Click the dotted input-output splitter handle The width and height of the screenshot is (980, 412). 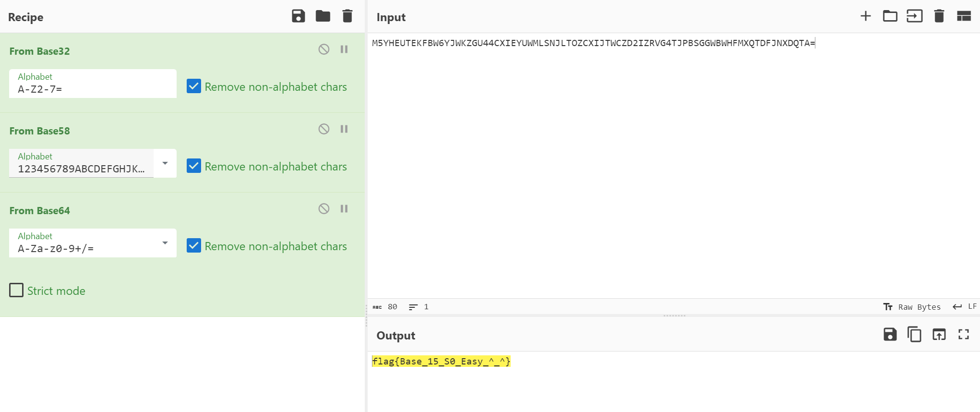674,315
